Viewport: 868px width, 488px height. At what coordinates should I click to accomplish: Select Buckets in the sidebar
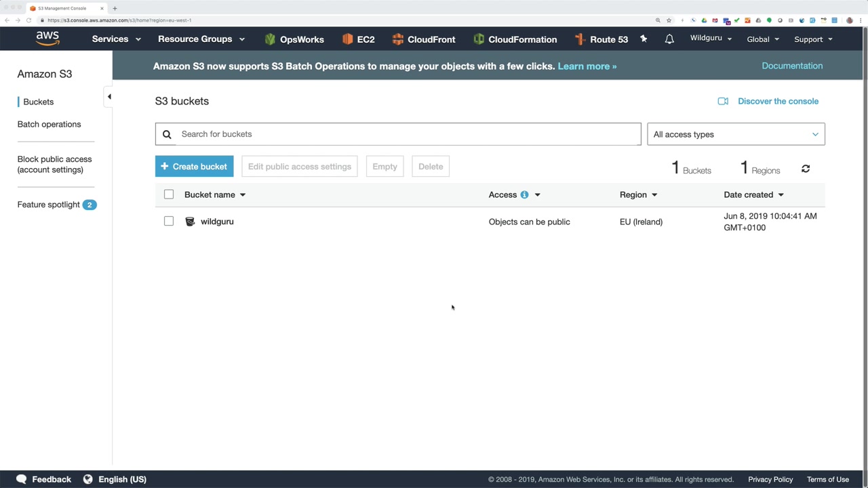38,102
